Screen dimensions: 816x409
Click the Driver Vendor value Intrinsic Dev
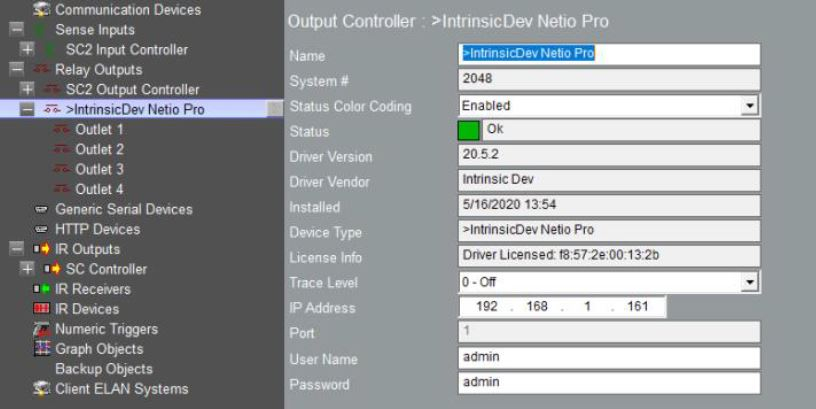(498, 180)
